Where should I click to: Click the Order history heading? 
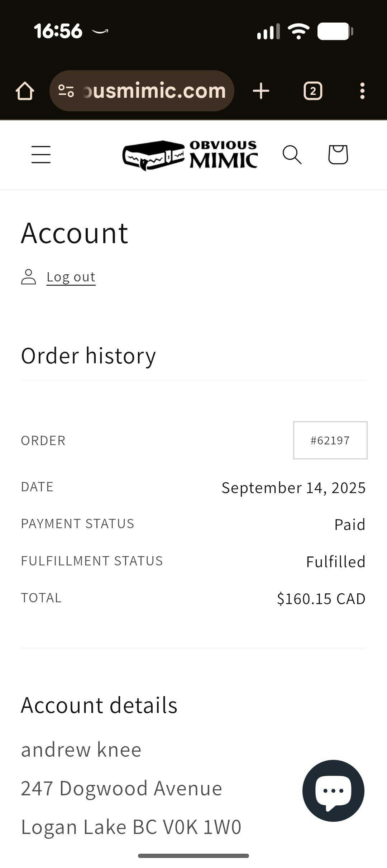click(x=89, y=356)
